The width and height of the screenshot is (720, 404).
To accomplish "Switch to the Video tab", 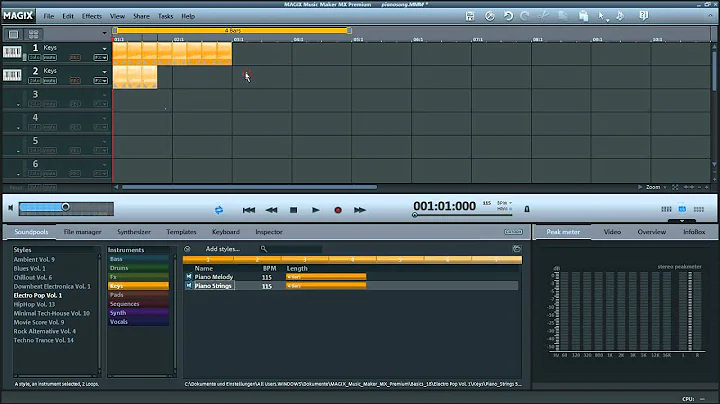I will pos(612,232).
